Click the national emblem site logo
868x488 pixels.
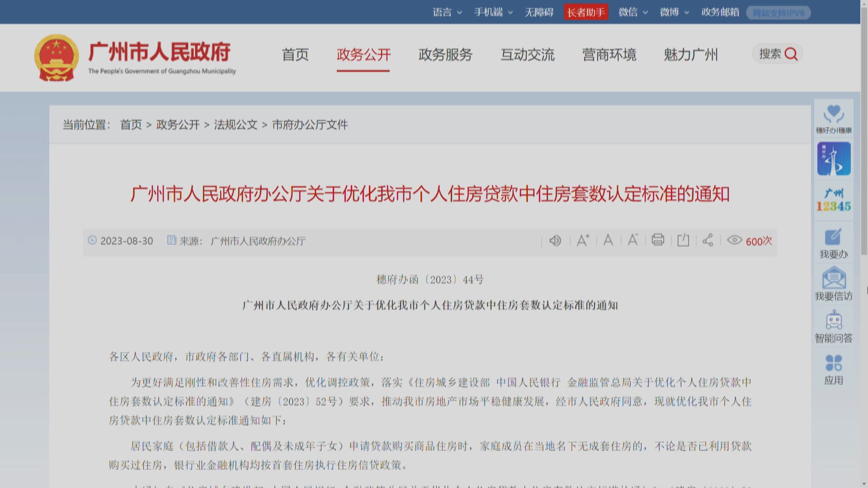click(x=57, y=56)
